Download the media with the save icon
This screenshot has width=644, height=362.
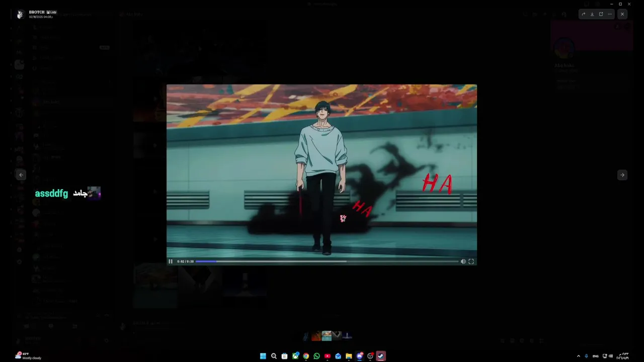pyautogui.click(x=592, y=14)
